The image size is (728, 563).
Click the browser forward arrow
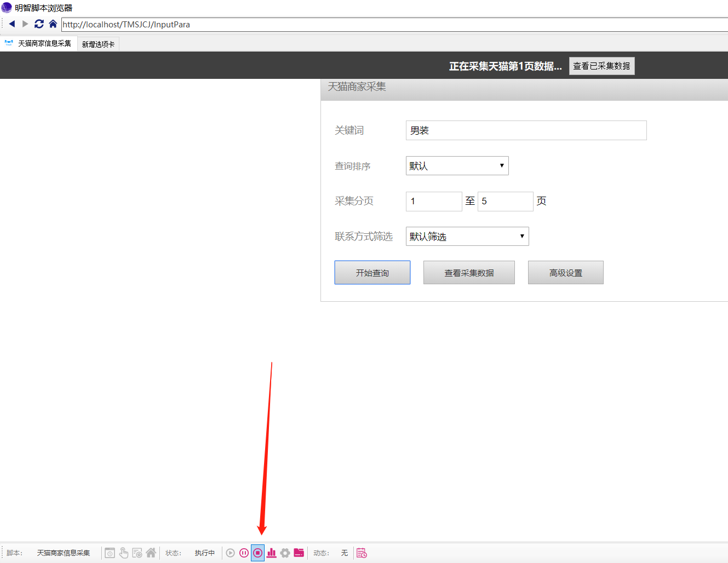25,24
